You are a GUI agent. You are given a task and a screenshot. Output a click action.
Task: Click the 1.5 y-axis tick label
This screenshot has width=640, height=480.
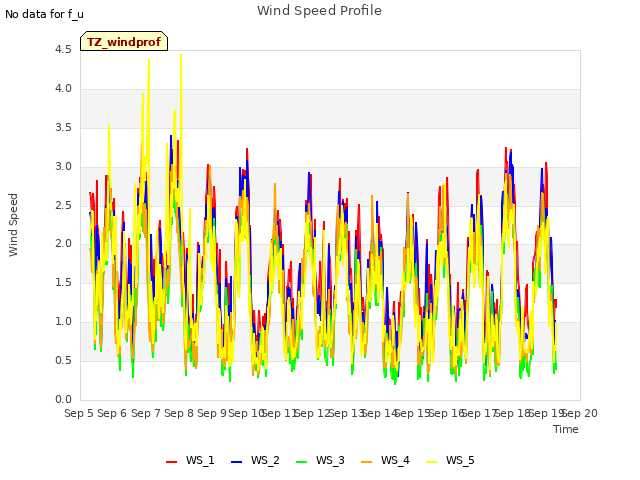(63, 282)
